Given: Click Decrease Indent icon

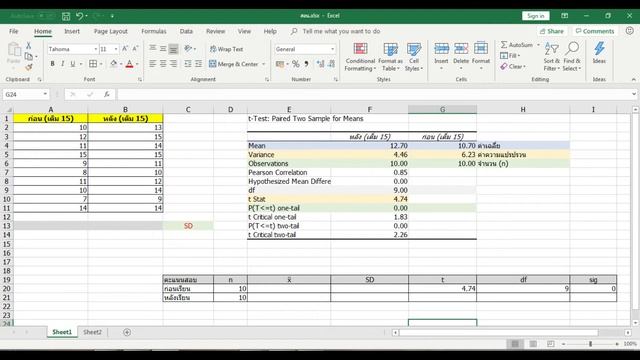Looking at the screenshot, I should click(x=188, y=64).
